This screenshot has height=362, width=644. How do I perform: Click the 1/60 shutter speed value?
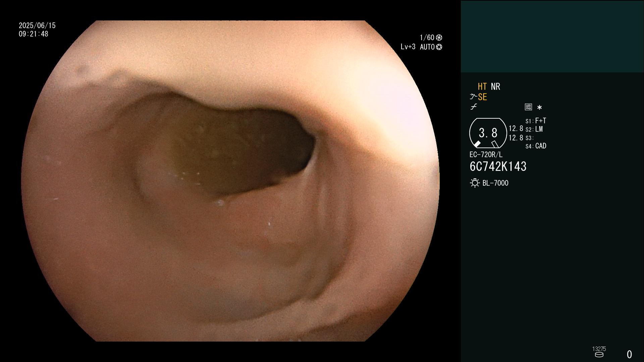[x=427, y=38]
